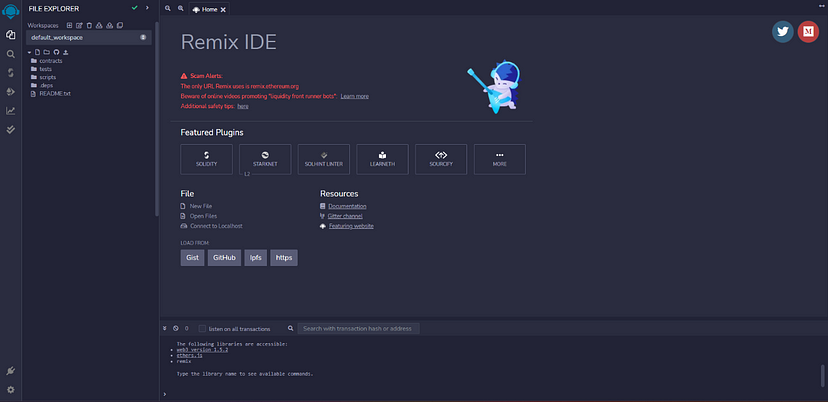Open the Search in files sidebar icon
Image resolution: width=828 pixels, height=402 pixels.
(x=11, y=54)
